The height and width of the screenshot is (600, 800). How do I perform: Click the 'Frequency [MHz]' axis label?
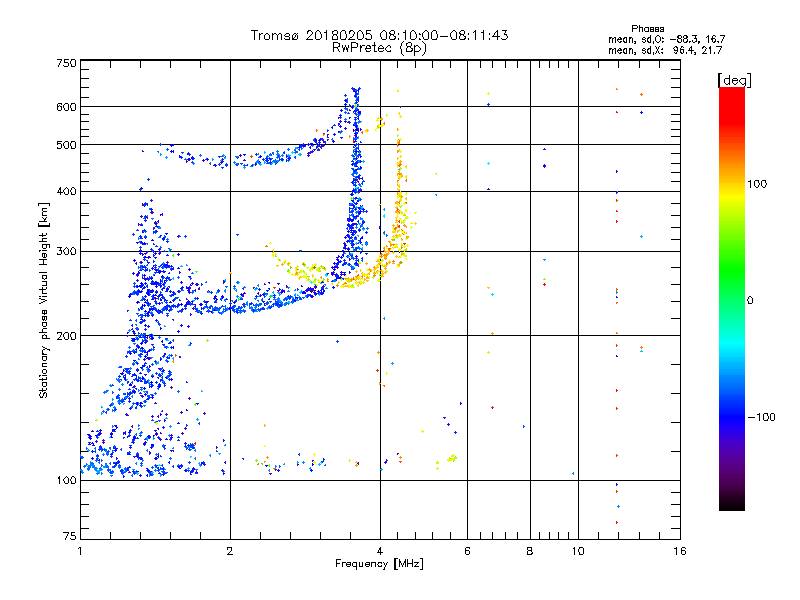pos(379,564)
